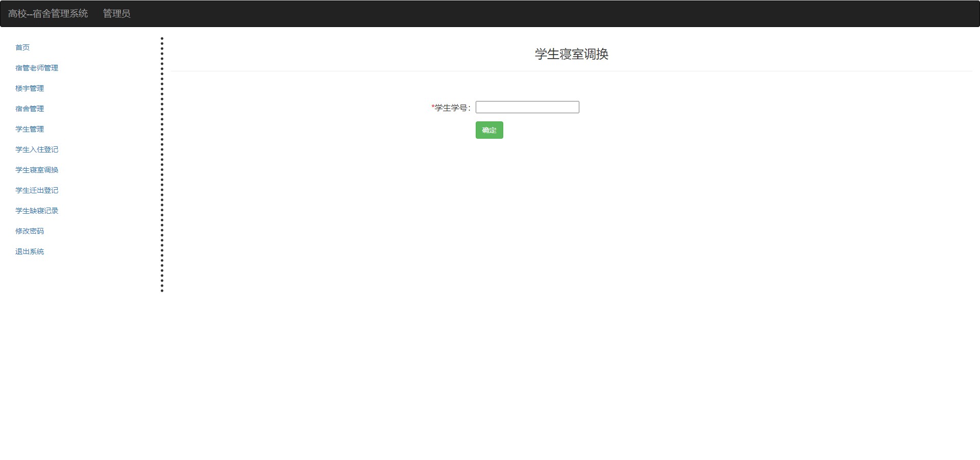View 学生缺寝记录 via the sidebar
This screenshot has width=980, height=460.
(x=37, y=211)
